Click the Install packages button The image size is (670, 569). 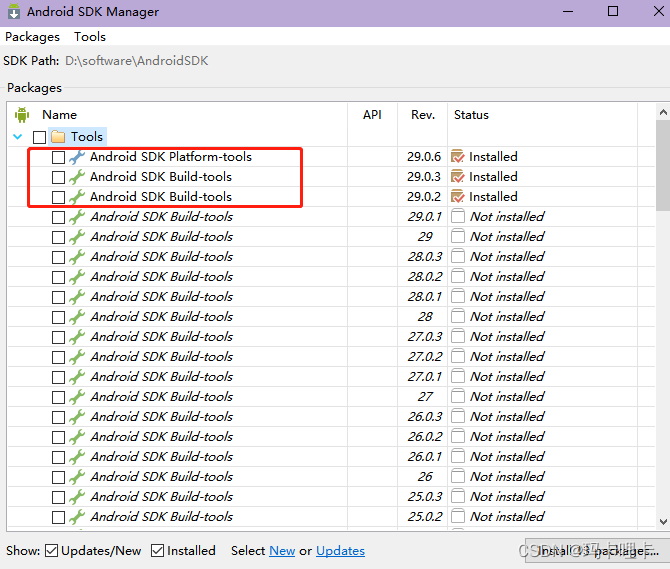[x=597, y=551]
